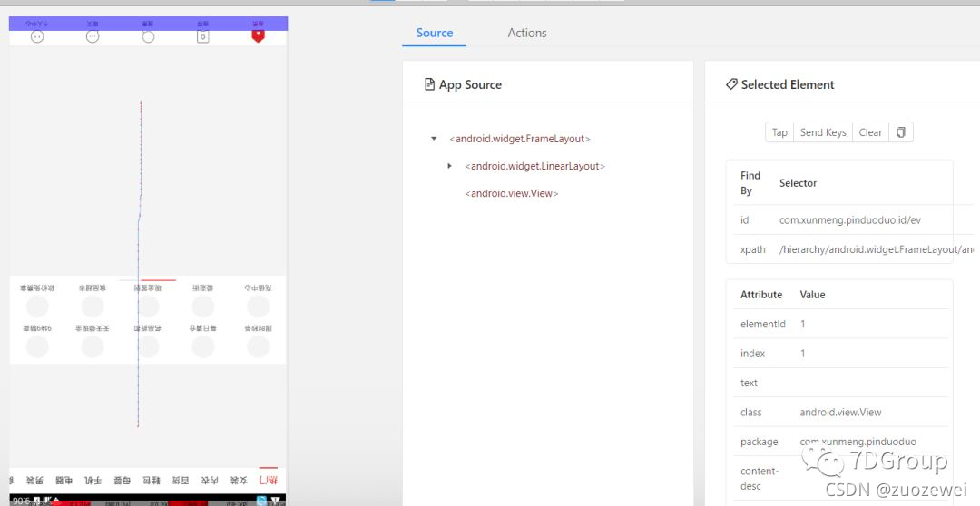Click the 'content-desc' attribute label
The width and height of the screenshot is (980, 506).
[759, 479]
